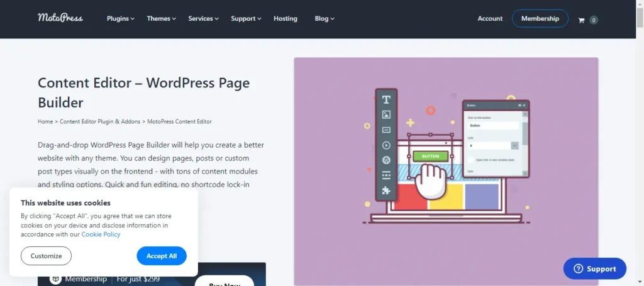Customize cookie preferences
The width and height of the screenshot is (644, 286).
(46, 256)
